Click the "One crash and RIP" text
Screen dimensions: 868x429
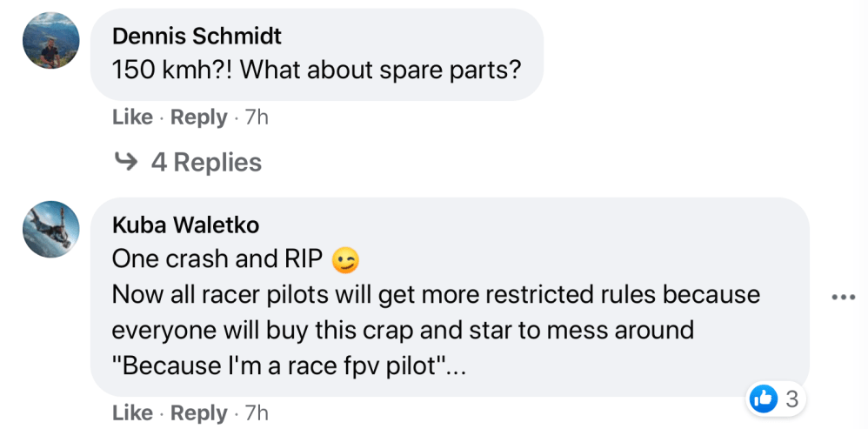tap(217, 259)
